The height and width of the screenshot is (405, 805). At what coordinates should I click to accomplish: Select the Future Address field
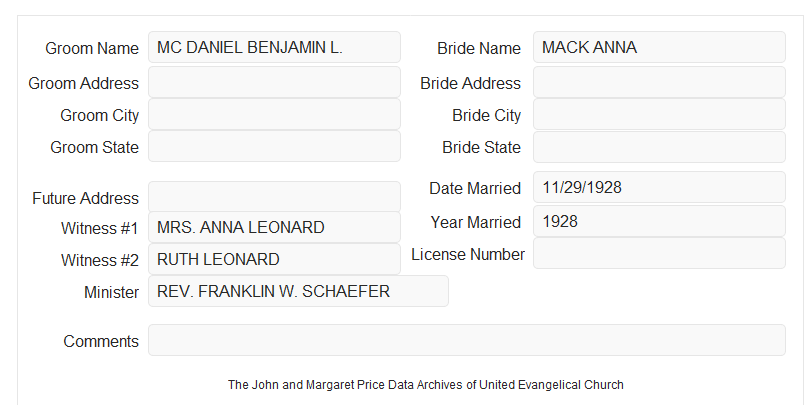(x=274, y=197)
